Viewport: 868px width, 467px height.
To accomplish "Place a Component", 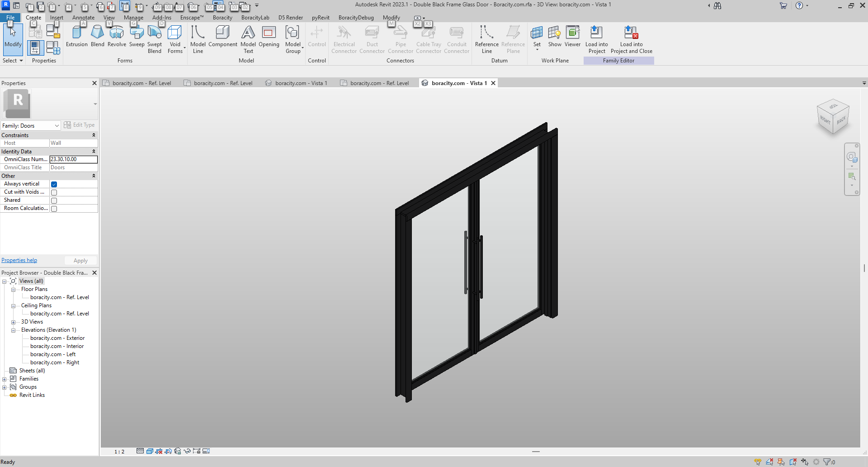I will 223,36.
